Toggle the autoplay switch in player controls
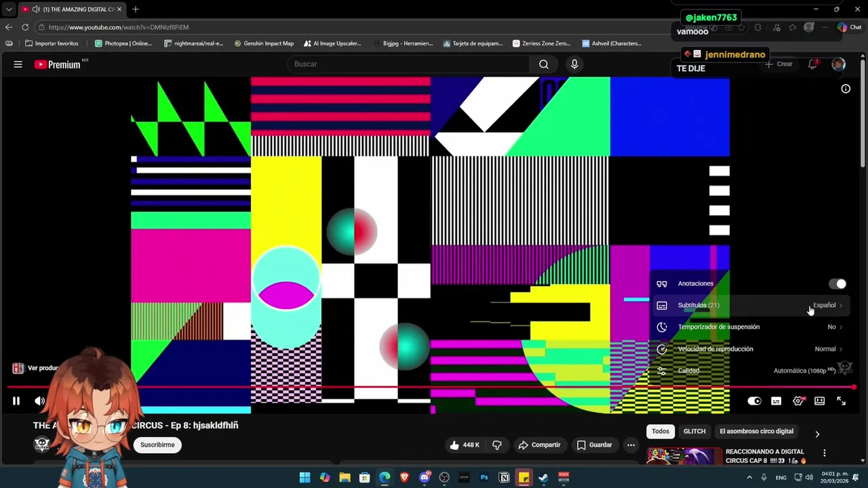The image size is (868, 488). (x=754, y=401)
